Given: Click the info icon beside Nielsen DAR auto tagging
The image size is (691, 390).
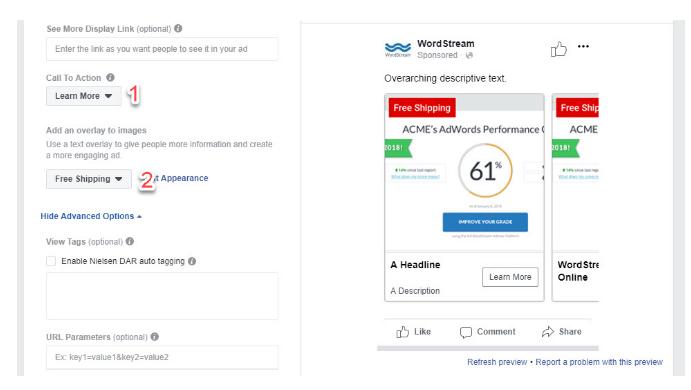Looking at the screenshot, I should [192, 261].
